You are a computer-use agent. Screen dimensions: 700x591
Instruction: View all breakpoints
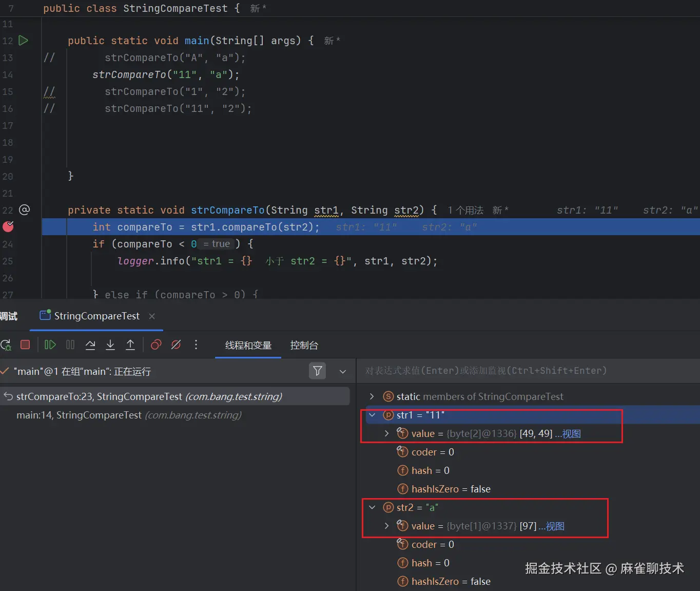(x=156, y=345)
